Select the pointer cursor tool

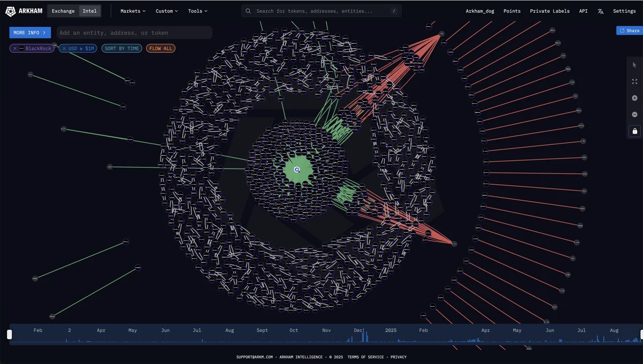pos(634,65)
